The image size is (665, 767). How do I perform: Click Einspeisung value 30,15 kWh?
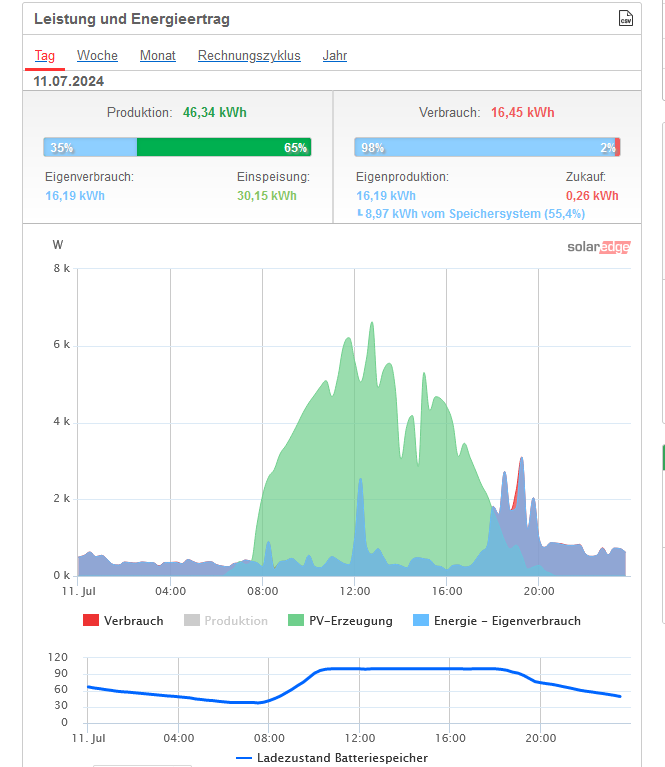tap(267, 196)
